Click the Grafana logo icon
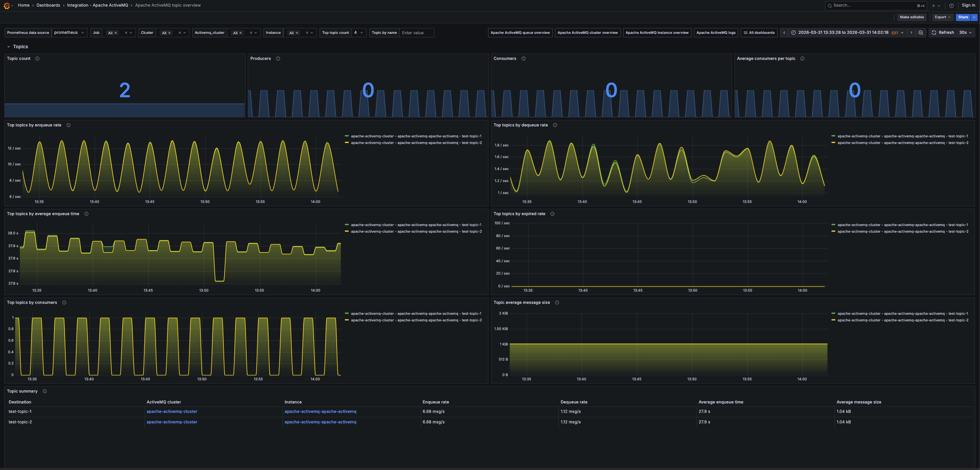Screen dimensions: 980x470 pos(6,5)
